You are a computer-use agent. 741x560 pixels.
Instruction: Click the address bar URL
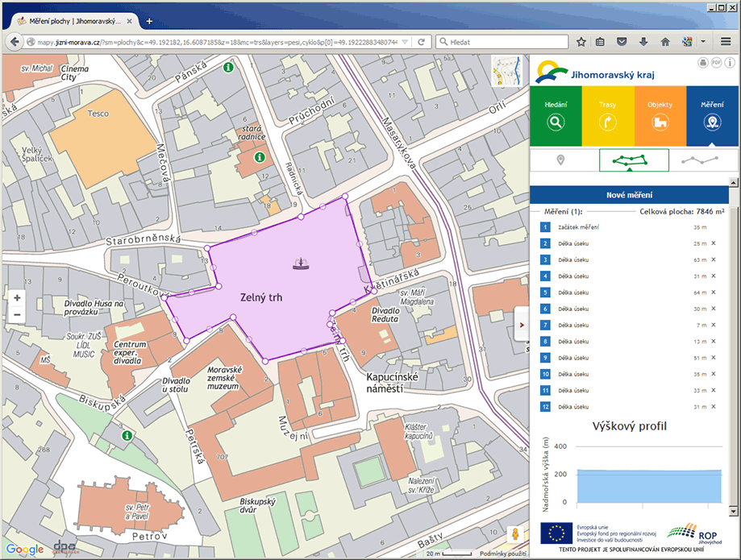pyautogui.click(x=218, y=42)
